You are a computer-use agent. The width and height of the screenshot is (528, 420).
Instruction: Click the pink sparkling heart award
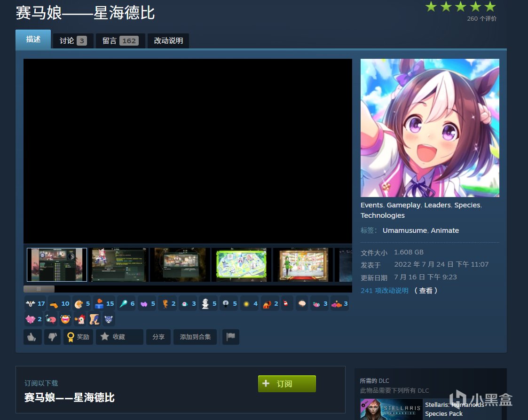point(33,318)
